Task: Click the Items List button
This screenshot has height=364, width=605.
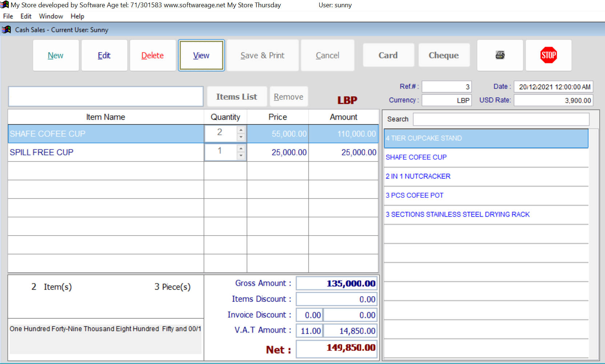Action: point(237,96)
